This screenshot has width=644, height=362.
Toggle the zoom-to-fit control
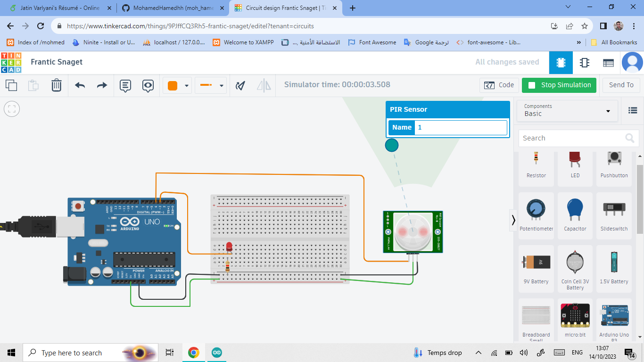tap(12, 109)
